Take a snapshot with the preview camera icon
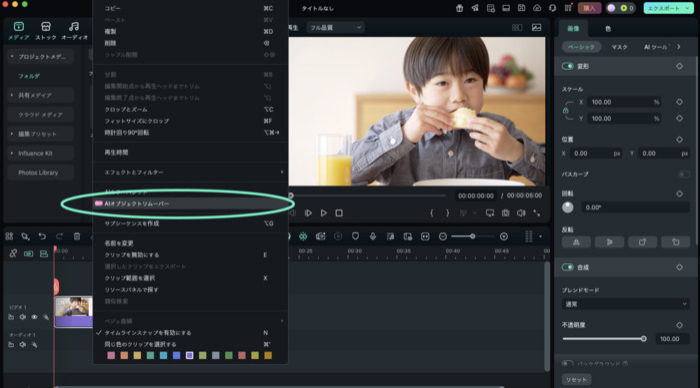This screenshot has height=388, width=700. click(505, 213)
